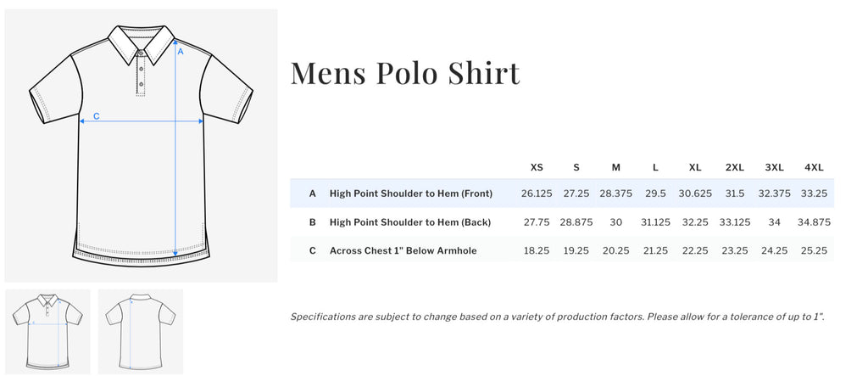
Task: Click the XS size column header
Action: click(x=537, y=167)
